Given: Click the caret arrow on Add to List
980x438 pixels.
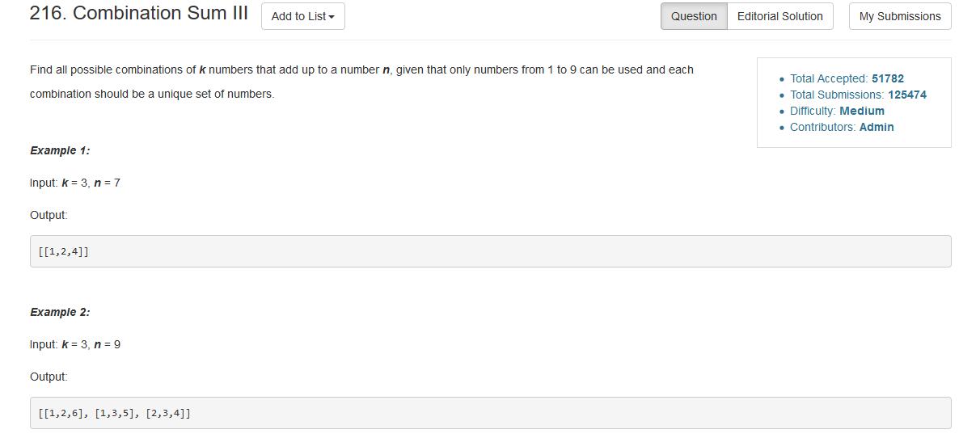Looking at the screenshot, I should (x=332, y=17).
